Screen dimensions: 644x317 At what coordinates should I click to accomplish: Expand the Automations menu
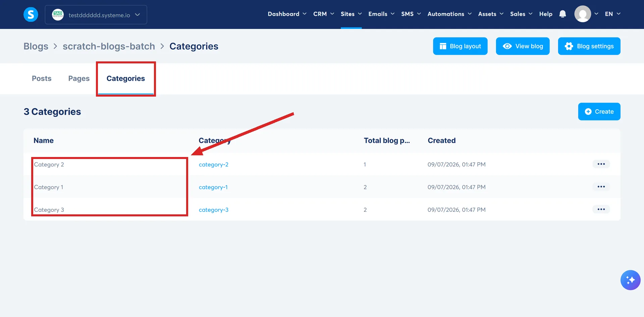(x=449, y=14)
